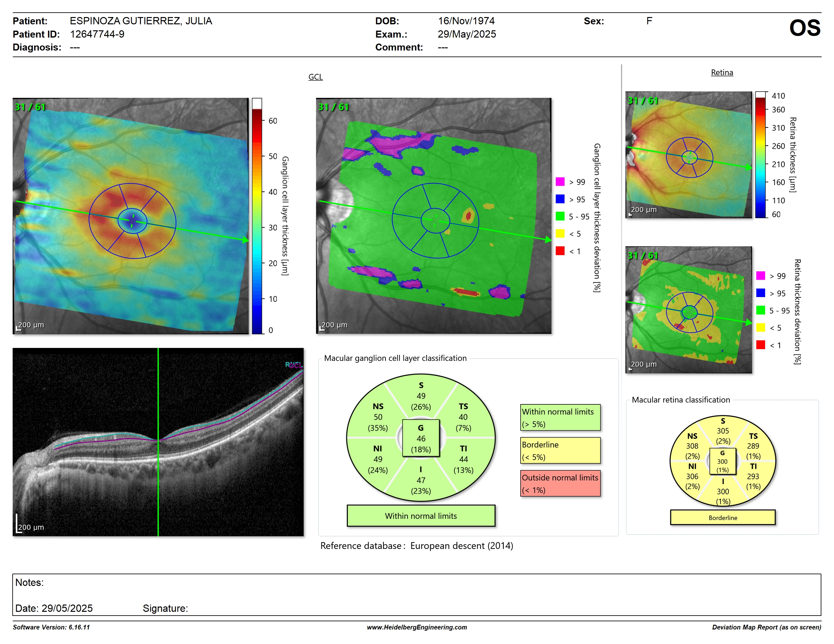Click the retina 'Borderline' result bar
Viewport: 834px width, 644px height.
pyautogui.click(x=722, y=518)
